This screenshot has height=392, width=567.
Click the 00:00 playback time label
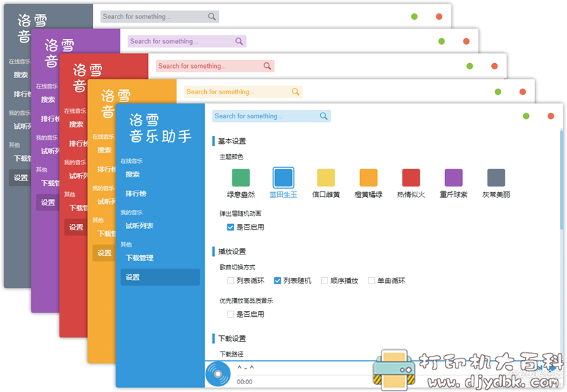(245, 382)
